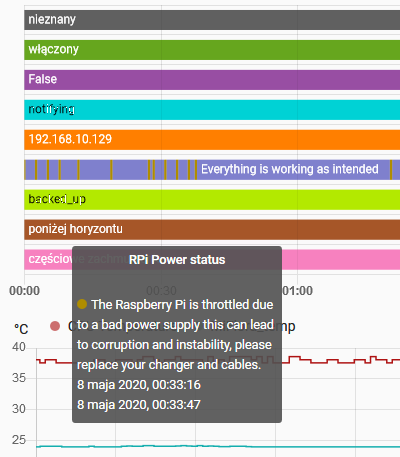Click the 'RPi Power status' tooltip title
Image resolution: width=400 pixels, height=457 pixels.
(x=177, y=260)
